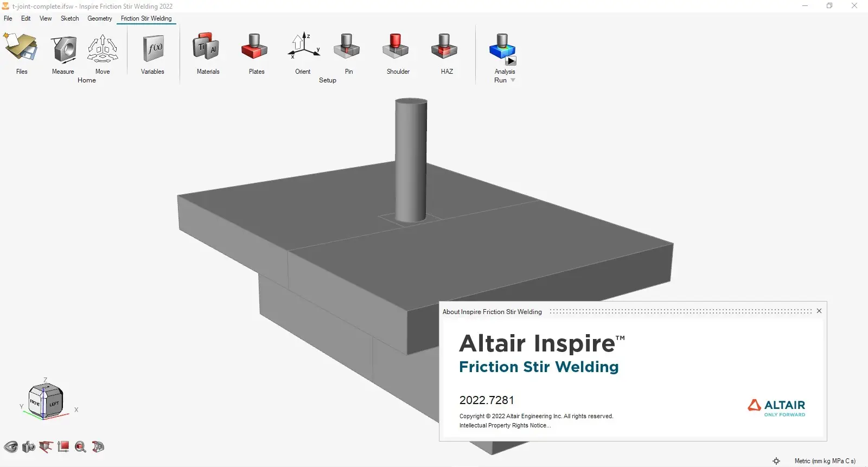Click the camera snapshot view icon
The image size is (868, 467).
(29, 447)
